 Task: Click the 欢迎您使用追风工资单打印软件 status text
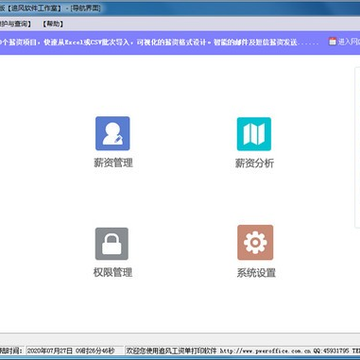[172, 351]
